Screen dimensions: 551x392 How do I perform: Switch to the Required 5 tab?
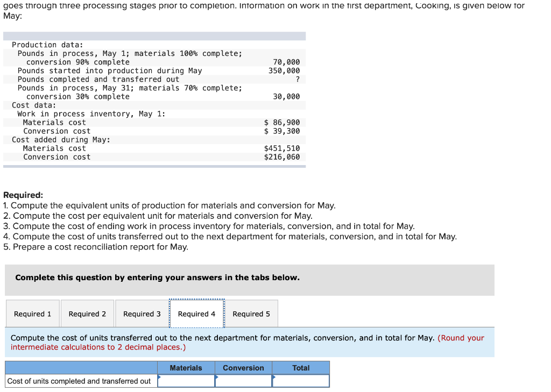pos(251,313)
